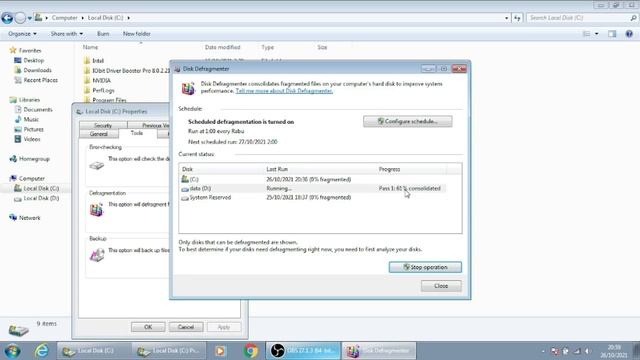
Task: Click the Error-checking drive icon in Properties
Action: pyautogui.click(x=97, y=165)
